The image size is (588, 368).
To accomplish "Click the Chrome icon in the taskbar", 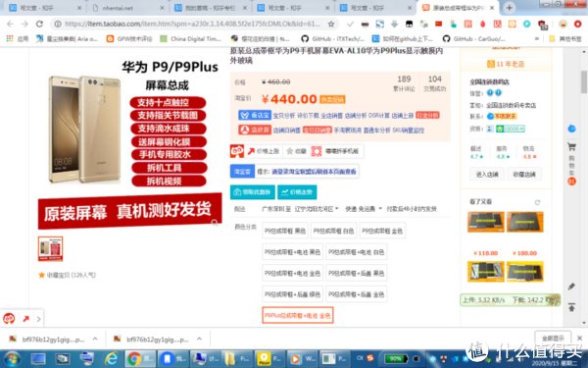I will (134, 359).
